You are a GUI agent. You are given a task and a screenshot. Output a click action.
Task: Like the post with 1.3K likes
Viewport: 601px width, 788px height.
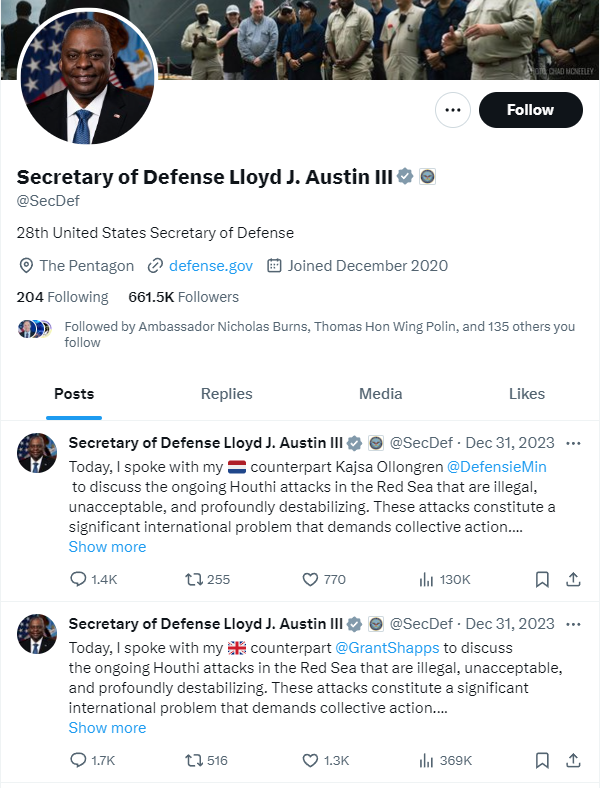tap(310, 760)
